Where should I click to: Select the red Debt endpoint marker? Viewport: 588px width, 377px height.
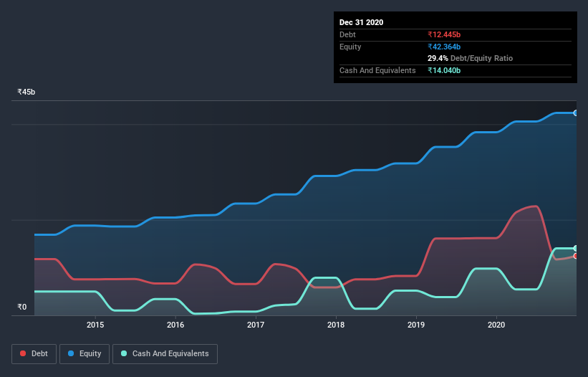576,256
